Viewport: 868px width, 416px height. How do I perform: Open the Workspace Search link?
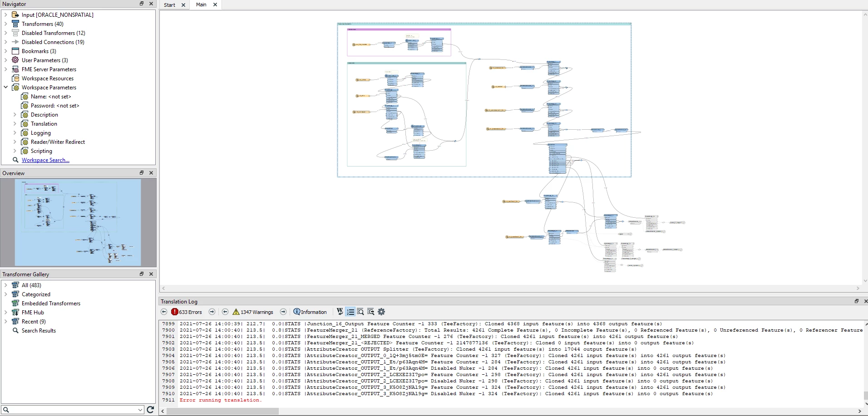tap(45, 160)
